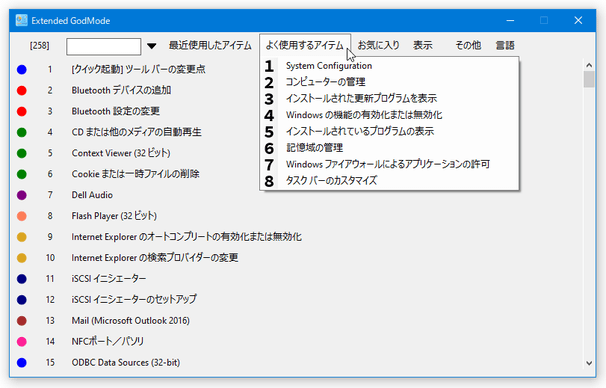Select Cookie または一時ファイルの削除 item
606x388 pixels.
135,174
